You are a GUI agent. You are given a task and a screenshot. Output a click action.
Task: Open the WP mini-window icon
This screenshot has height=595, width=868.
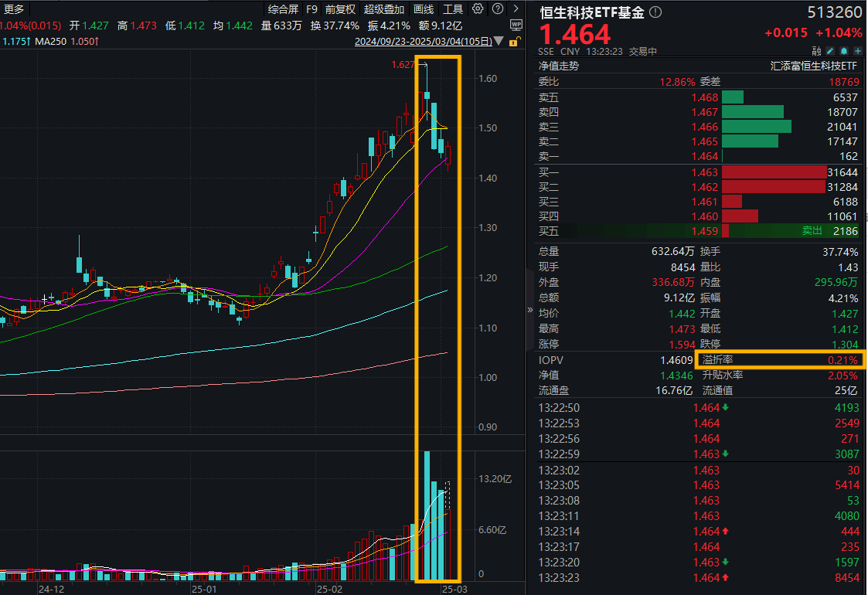point(516,23)
